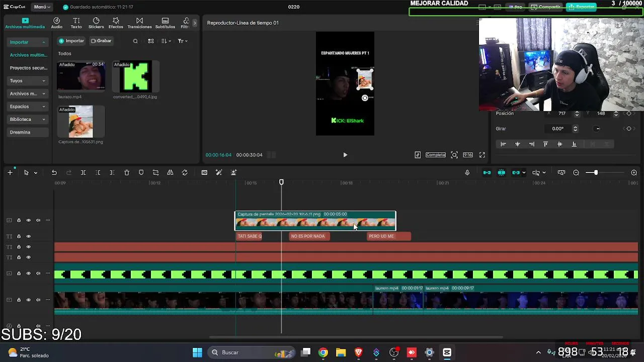Click the magic wand tool
The image size is (644, 362).
pos(219,172)
